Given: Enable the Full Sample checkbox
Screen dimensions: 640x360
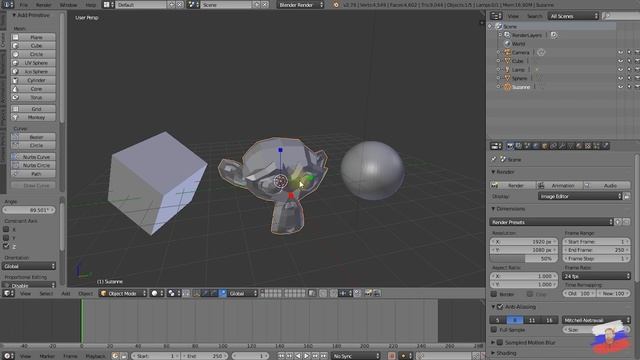Looking at the screenshot, I should (494, 329).
